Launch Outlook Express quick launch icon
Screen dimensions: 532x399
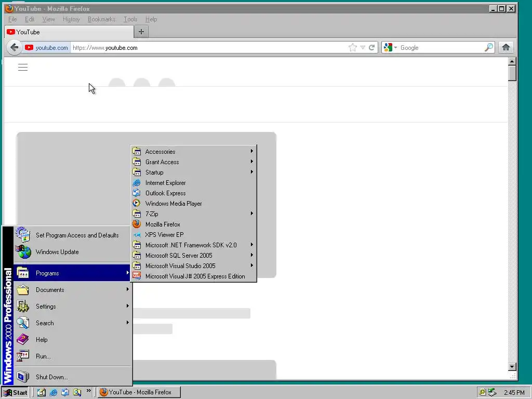65,392
